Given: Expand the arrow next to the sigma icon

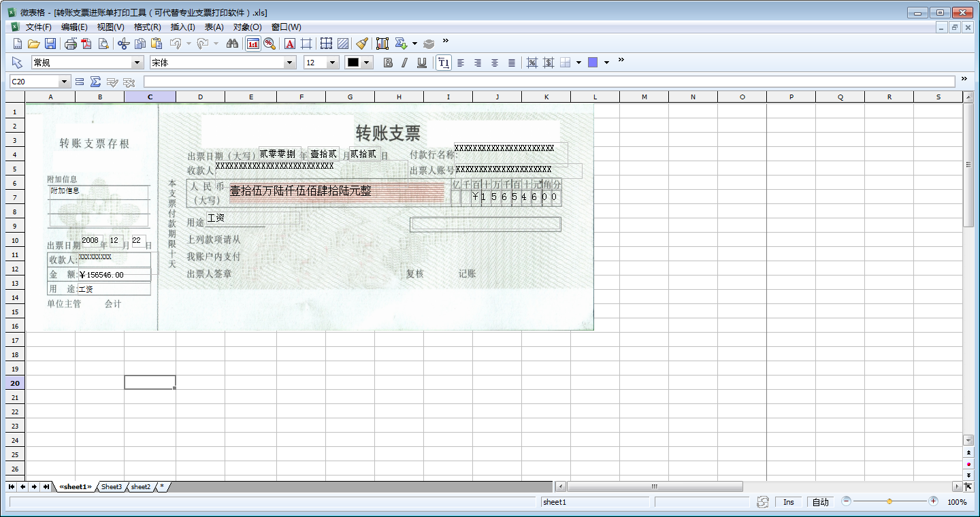Looking at the screenshot, I should tap(414, 44).
